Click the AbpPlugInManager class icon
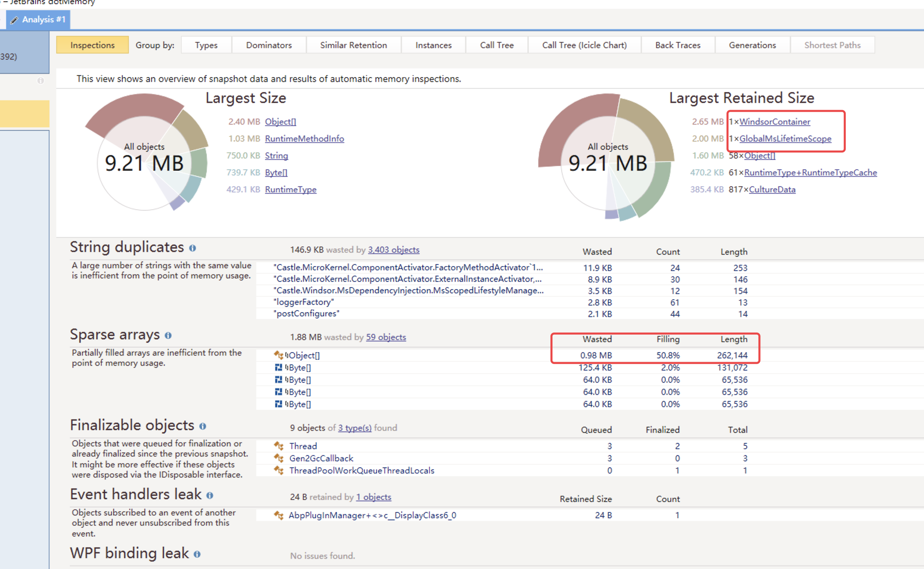Viewport: 924px width, 569px height. click(x=279, y=515)
